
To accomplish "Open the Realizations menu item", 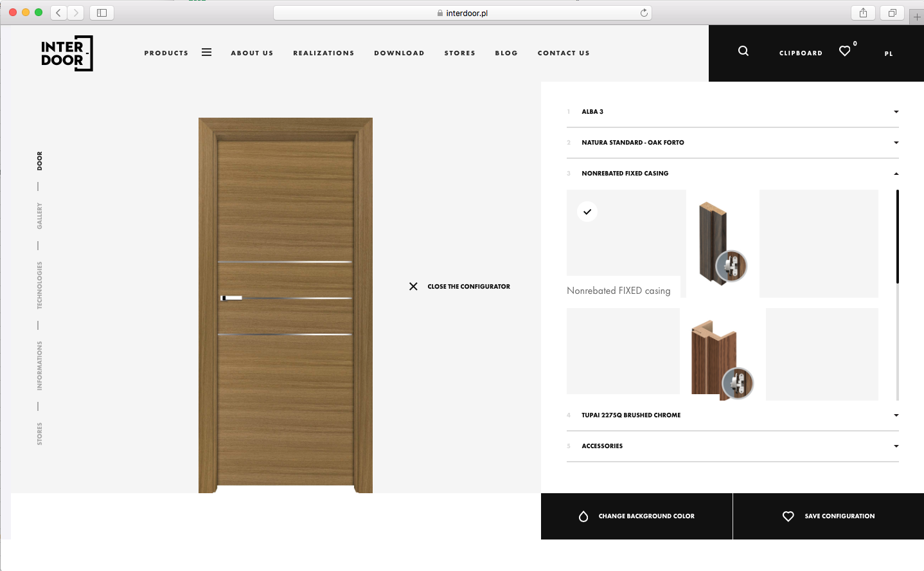I will (324, 53).
